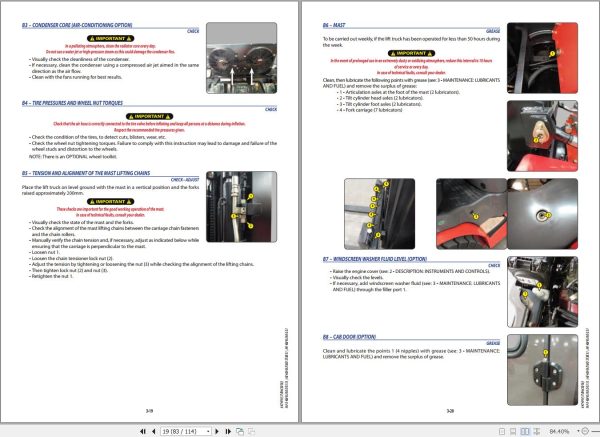Click the cab door hinge photo
The image size is (600, 437).
[542, 370]
